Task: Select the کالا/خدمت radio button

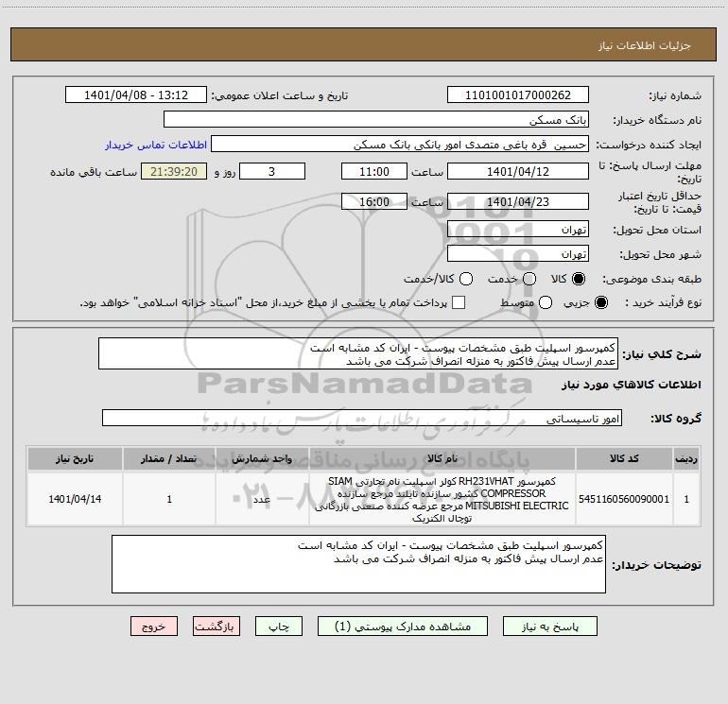Action: point(466,279)
